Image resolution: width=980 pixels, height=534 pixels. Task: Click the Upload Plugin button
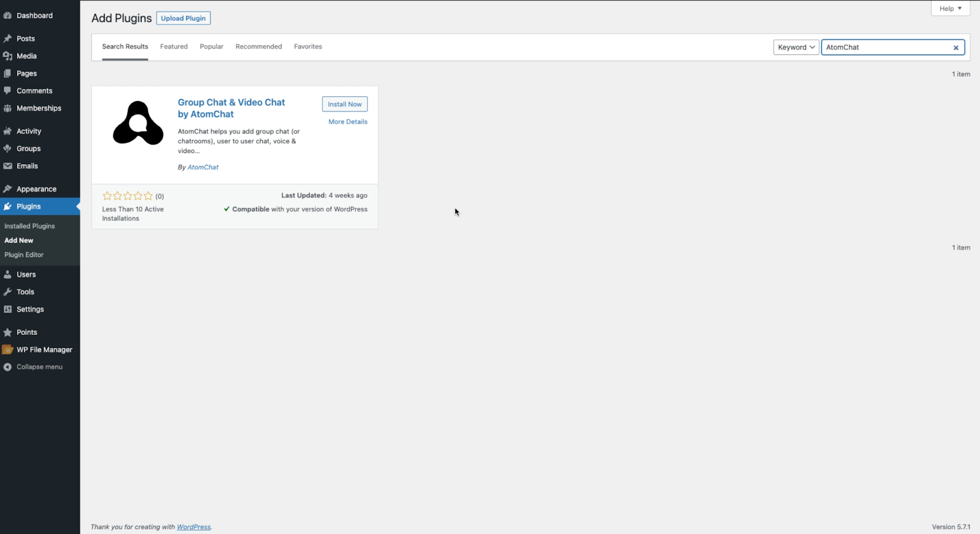point(183,18)
